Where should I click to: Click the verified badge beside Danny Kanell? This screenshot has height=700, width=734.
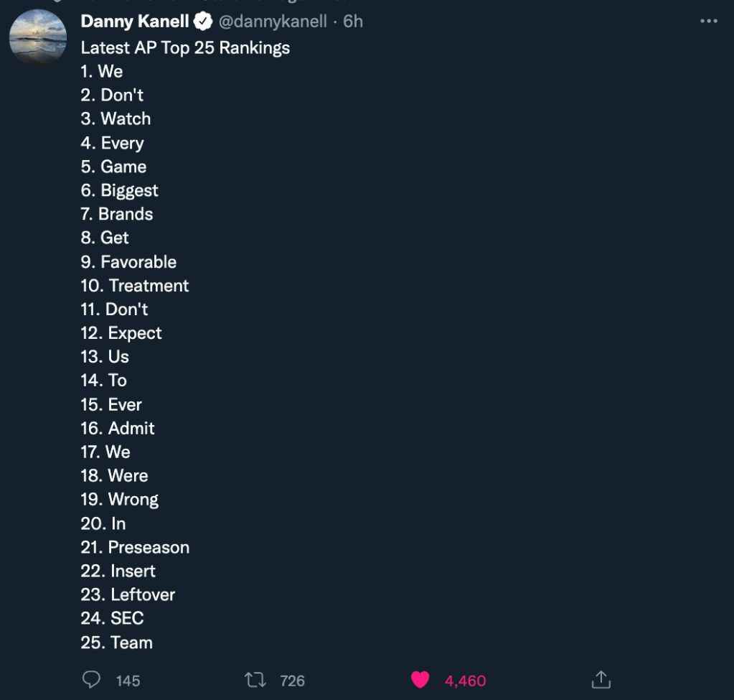click(x=203, y=22)
